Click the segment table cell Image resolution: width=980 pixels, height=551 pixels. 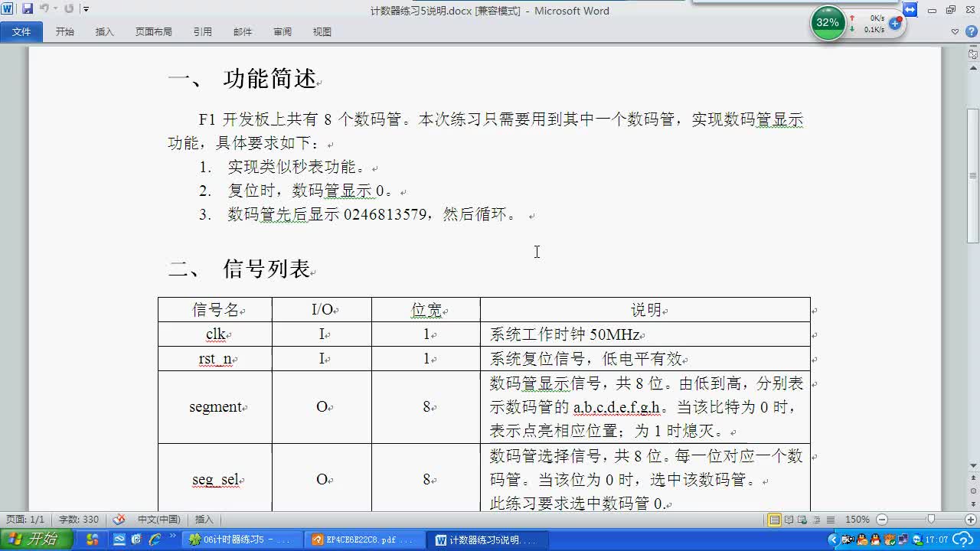pos(215,407)
